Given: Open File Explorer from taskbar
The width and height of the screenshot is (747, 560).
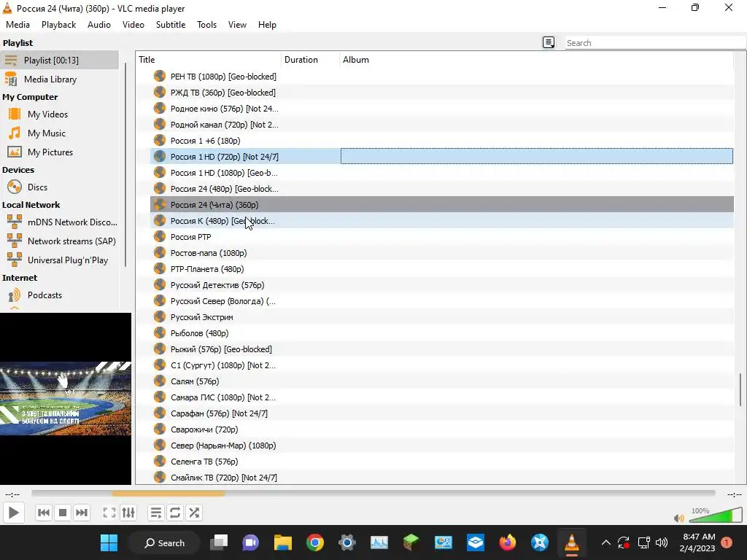Looking at the screenshot, I should coord(282,542).
